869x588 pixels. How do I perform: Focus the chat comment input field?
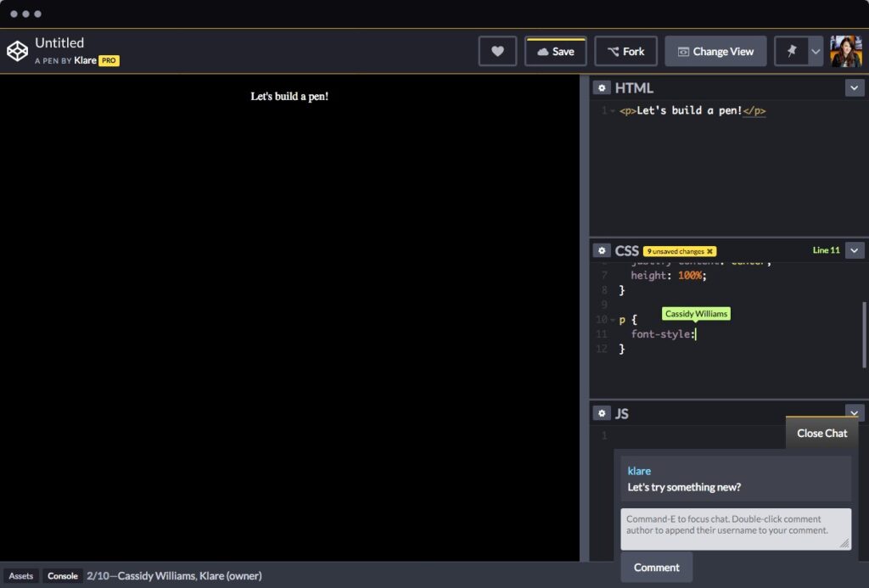(735, 526)
